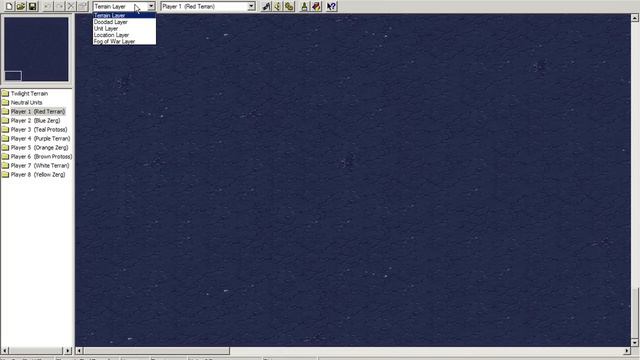The width and height of the screenshot is (640, 360).
Task: Choose Location Layer in the dropdown list
Action: pos(124,35)
